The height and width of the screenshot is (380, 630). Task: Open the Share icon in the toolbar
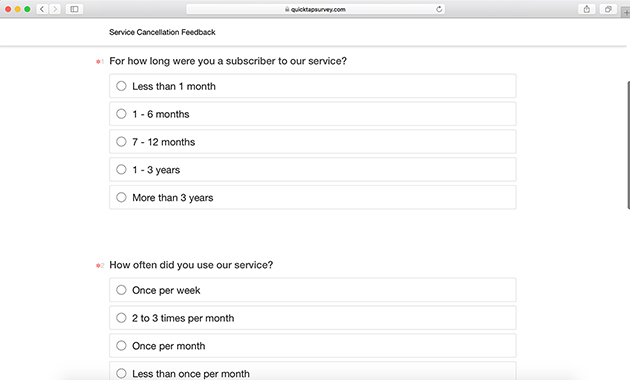coord(587,9)
